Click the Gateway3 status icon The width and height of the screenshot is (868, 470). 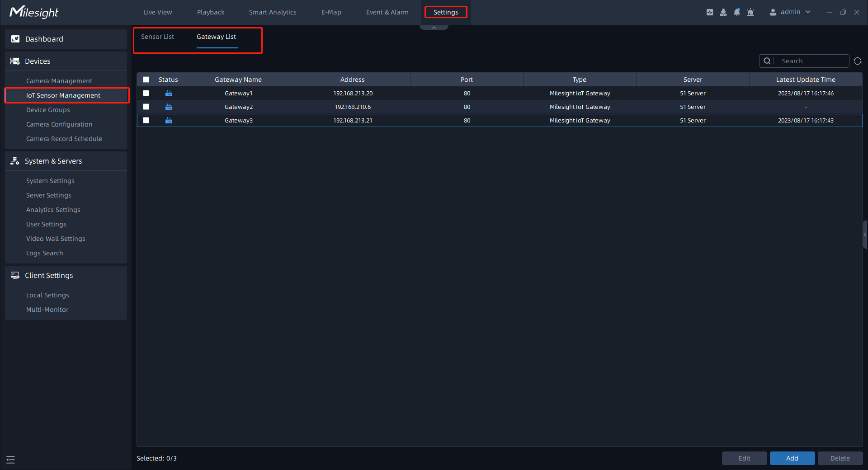[x=169, y=120]
